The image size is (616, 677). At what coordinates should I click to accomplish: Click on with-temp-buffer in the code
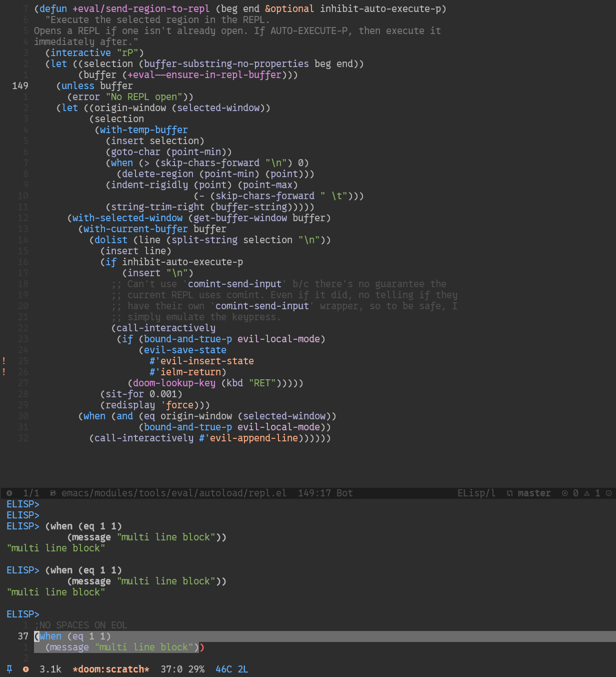coord(144,130)
